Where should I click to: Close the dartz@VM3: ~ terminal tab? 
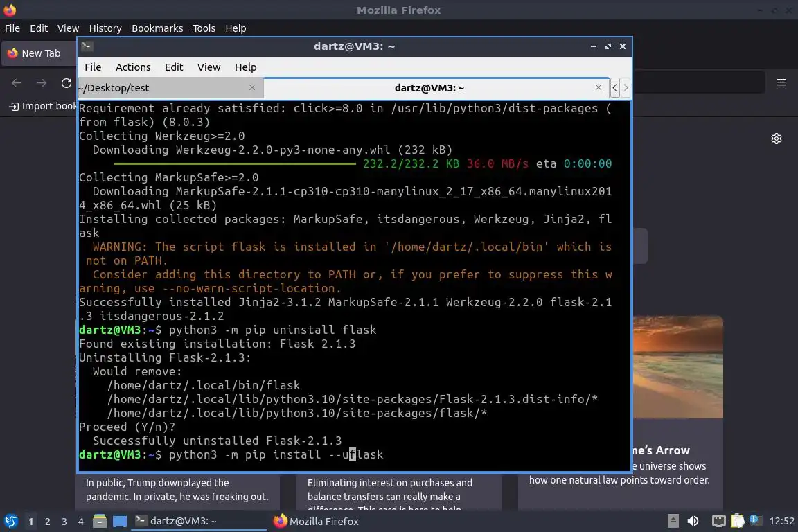pos(598,87)
